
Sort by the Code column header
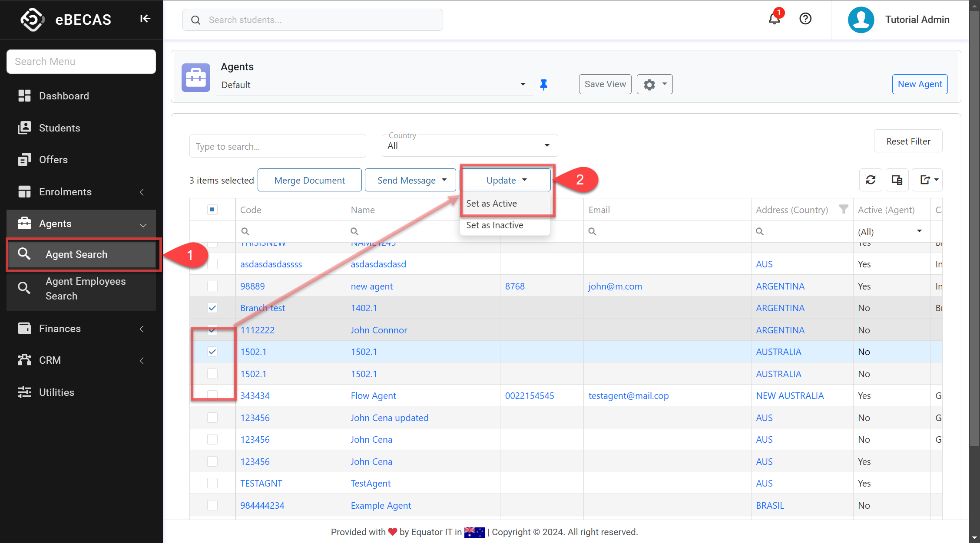pos(251,210)
